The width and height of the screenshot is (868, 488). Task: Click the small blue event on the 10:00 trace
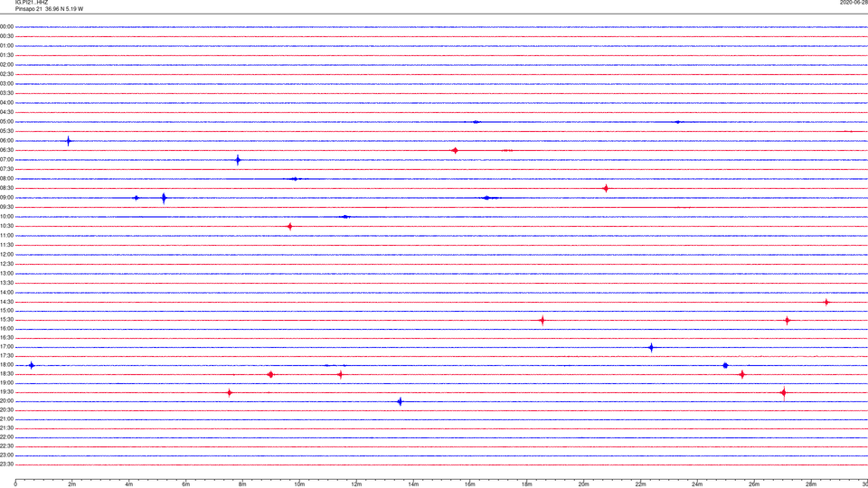tap(345, 217)
